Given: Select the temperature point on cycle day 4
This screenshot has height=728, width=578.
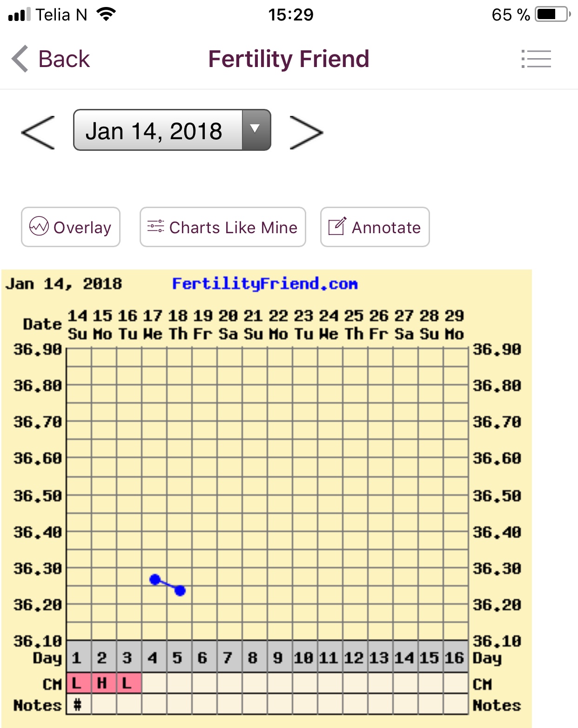Looking at the screenshot, I should coord(155,580).
